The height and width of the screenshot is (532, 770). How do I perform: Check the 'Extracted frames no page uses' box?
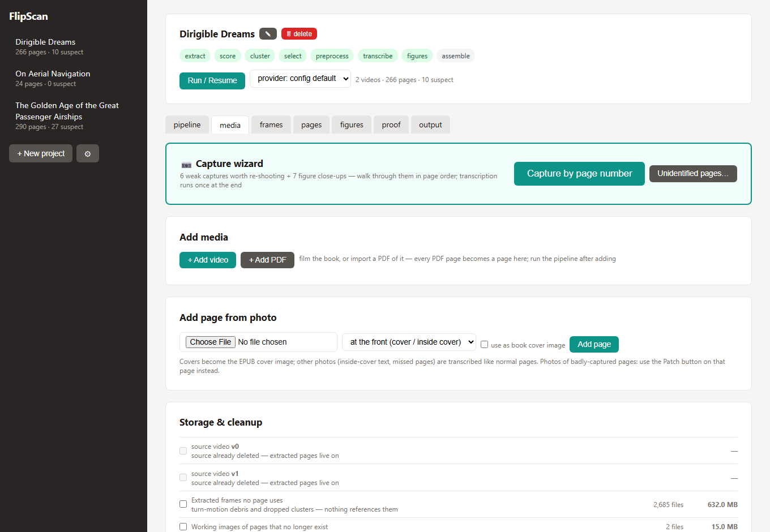click(183, 504)
